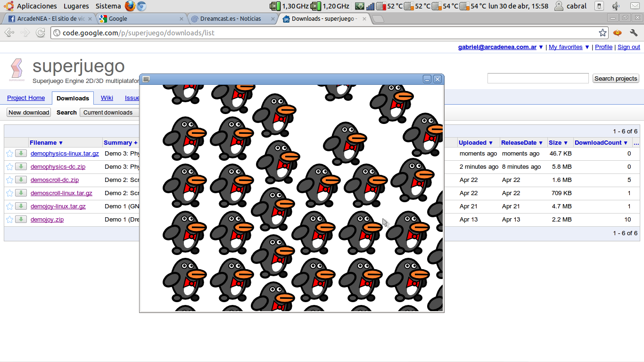Click the Firefox launcher icon in top panel
Image resolution: width=644 pixels, height=362 pixels.
point(130,6)
